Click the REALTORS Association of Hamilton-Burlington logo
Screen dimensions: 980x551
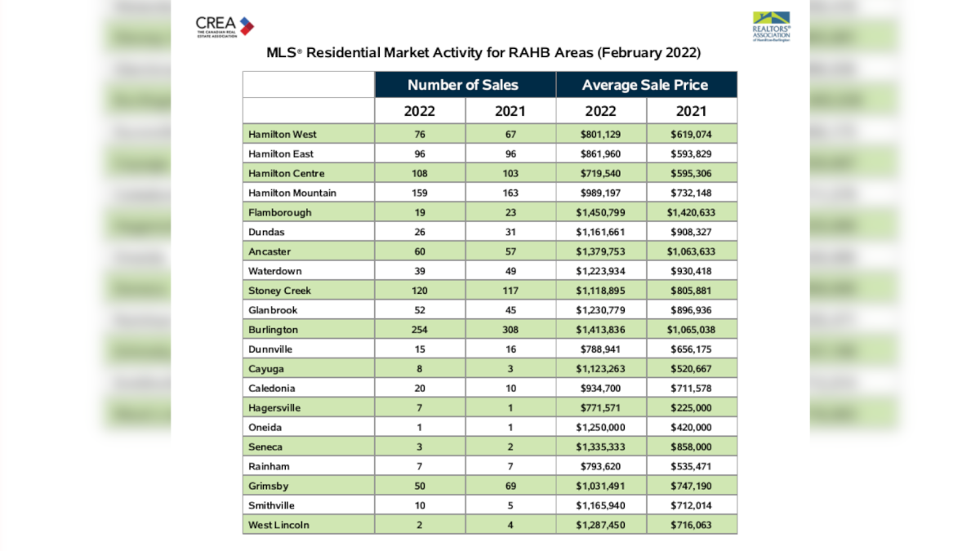pyautogui.click(x=769, y=25)
